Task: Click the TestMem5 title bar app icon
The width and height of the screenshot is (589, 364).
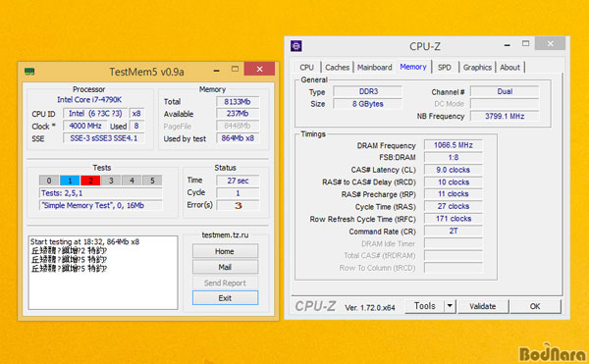Action: 29,71
